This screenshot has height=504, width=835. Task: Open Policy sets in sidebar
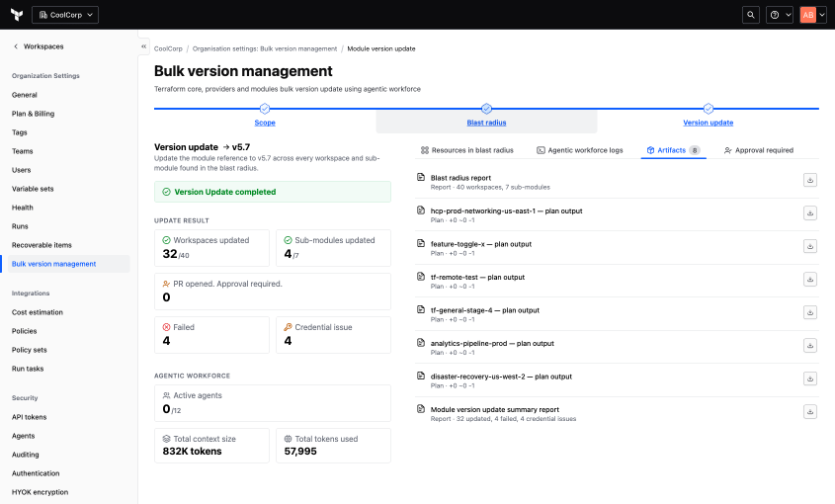pos(30,350)
